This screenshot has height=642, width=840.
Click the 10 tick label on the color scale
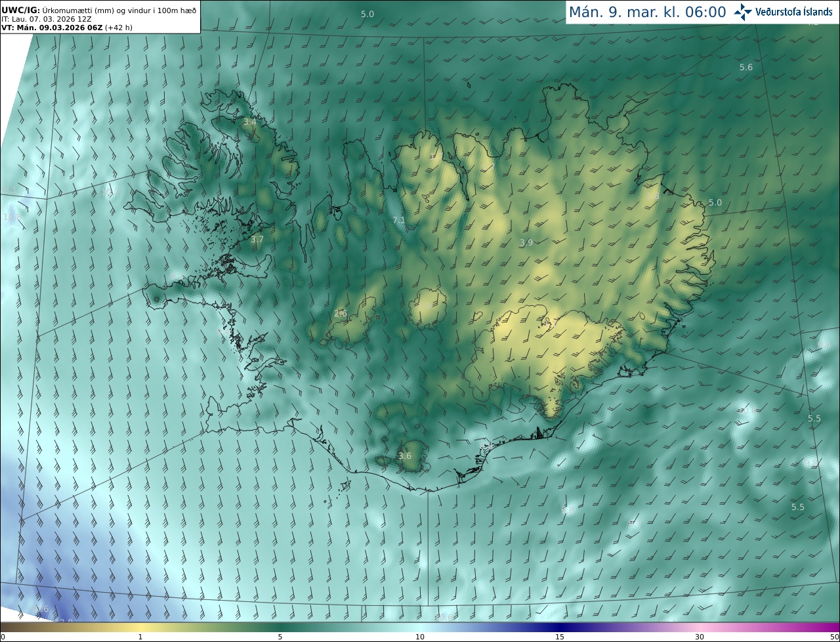420,637
